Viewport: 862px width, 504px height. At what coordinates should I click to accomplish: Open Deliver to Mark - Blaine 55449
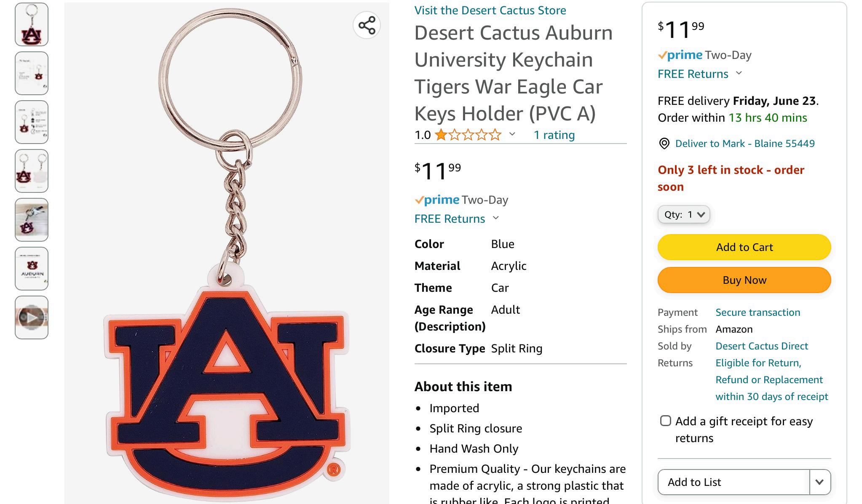(744, 144)
